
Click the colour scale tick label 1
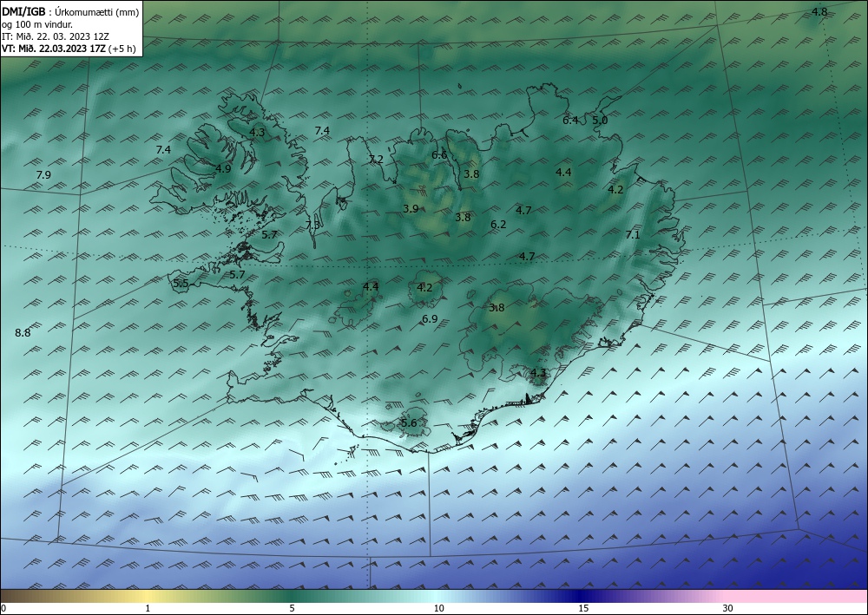(148, 608)
